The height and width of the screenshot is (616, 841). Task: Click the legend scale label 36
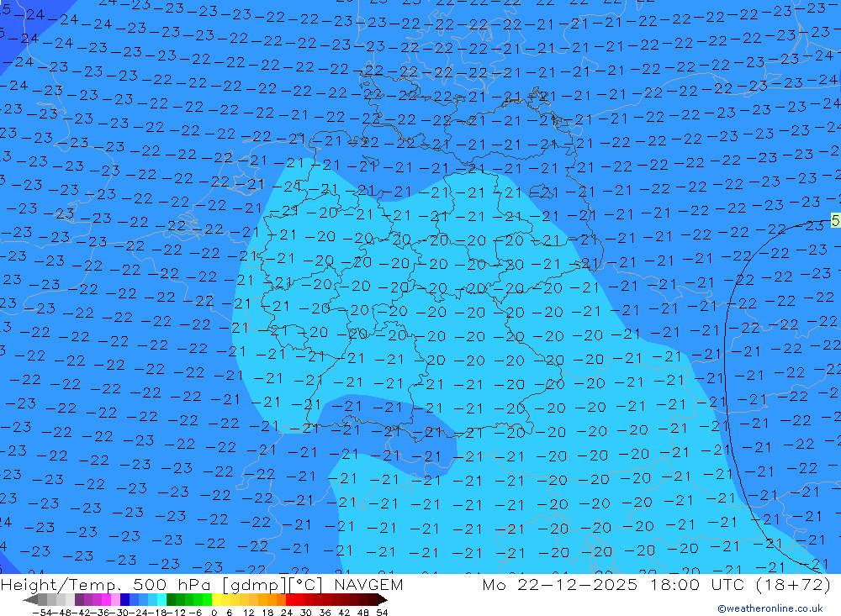point(325,613)
